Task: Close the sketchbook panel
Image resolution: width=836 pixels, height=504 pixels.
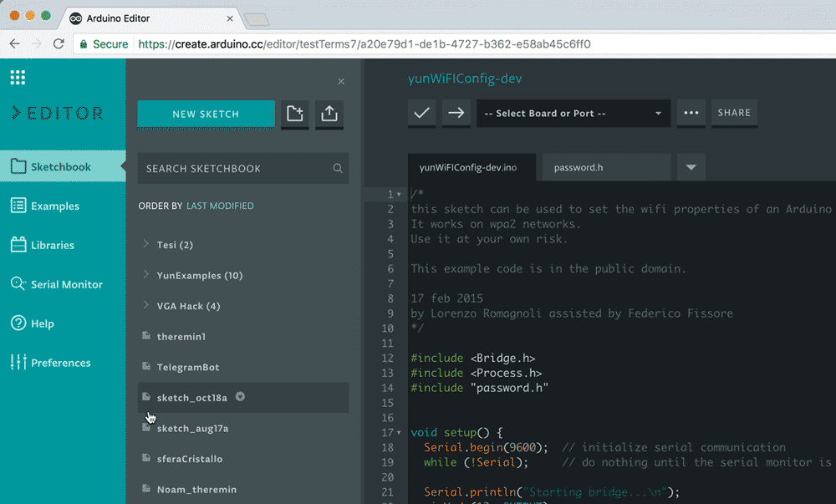Action: point(341,82)
